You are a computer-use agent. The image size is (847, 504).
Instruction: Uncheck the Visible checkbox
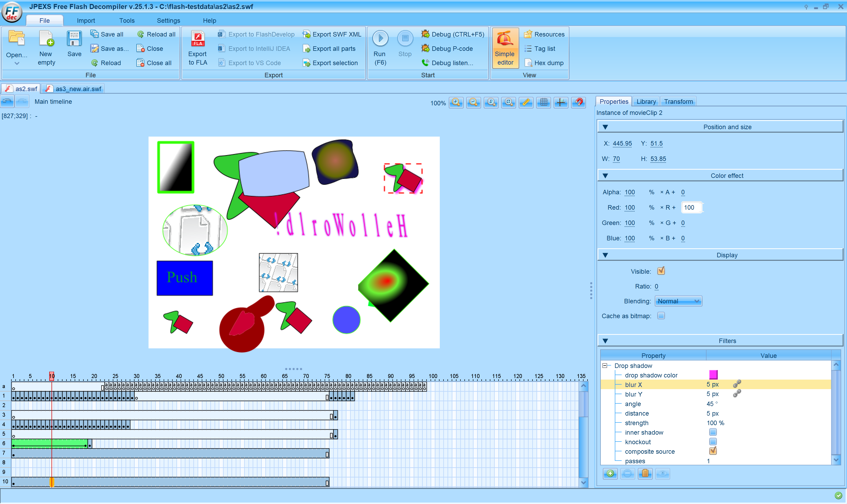tap(661, 271)
